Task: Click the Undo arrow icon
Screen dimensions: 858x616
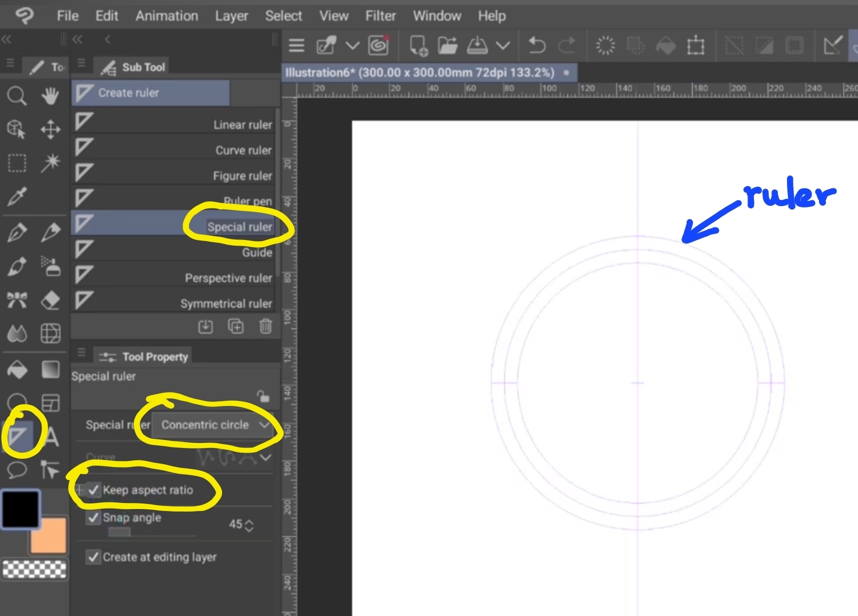Action: pos(537,46)
